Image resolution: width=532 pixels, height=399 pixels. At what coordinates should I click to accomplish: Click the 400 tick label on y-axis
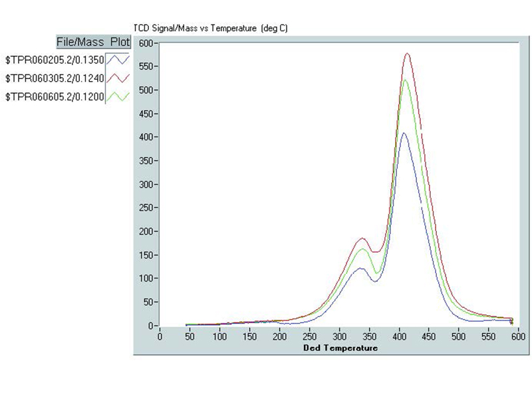tap(146, 137)
